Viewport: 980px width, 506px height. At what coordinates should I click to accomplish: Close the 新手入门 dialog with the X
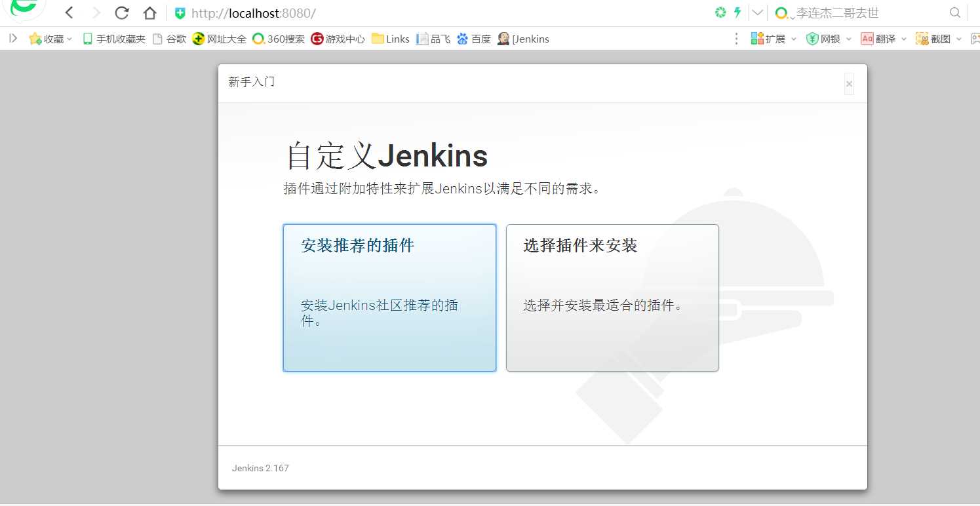click(849, 84)
